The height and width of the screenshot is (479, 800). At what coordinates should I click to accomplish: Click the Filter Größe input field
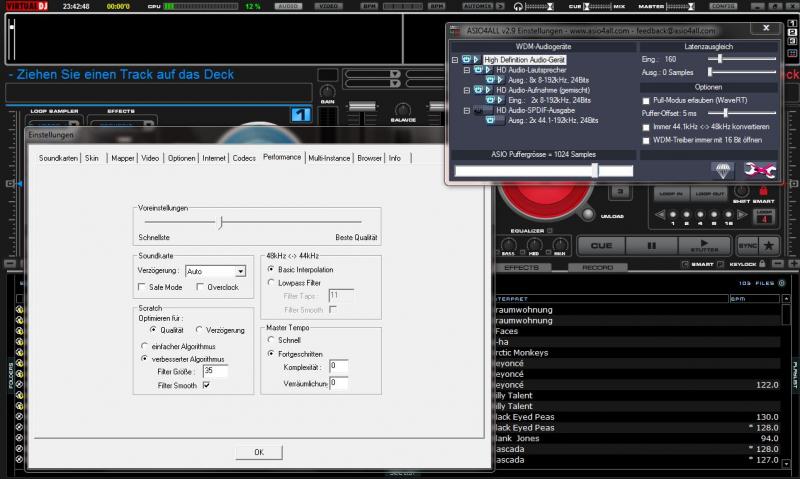tap(214, 371)
